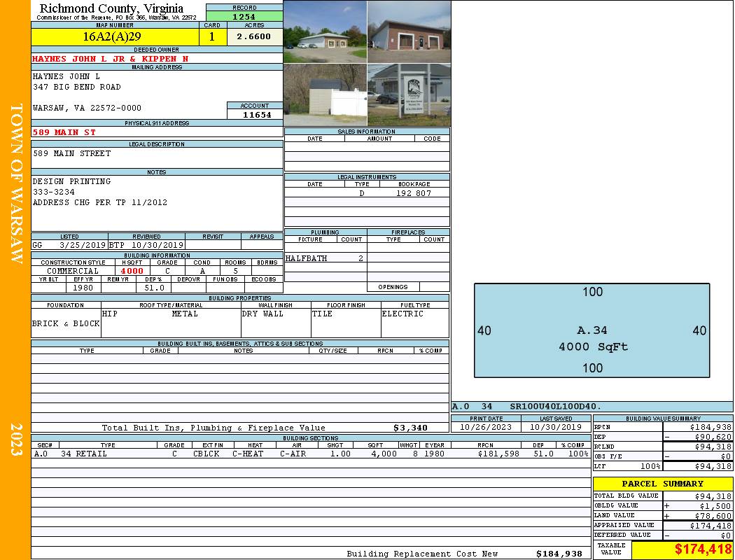
Task: Click legal description 589 MAIN STREET
Action: (71, 153)
